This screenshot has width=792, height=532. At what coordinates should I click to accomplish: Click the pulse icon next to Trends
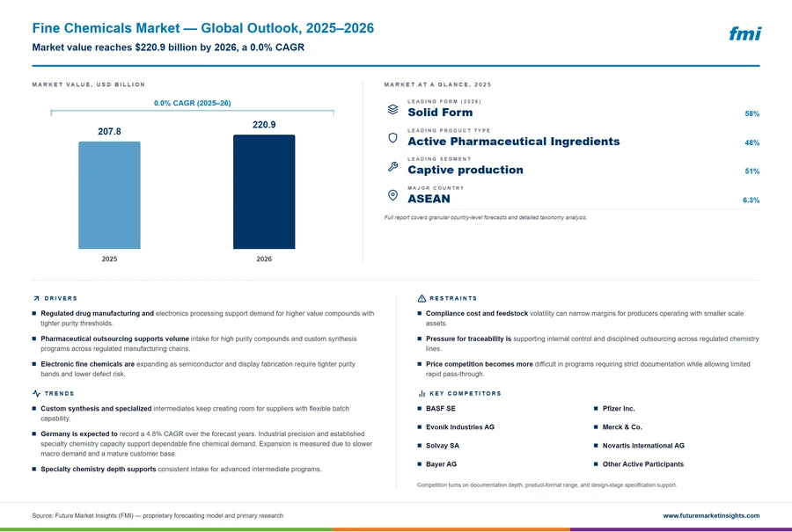[x=36, y=393]
